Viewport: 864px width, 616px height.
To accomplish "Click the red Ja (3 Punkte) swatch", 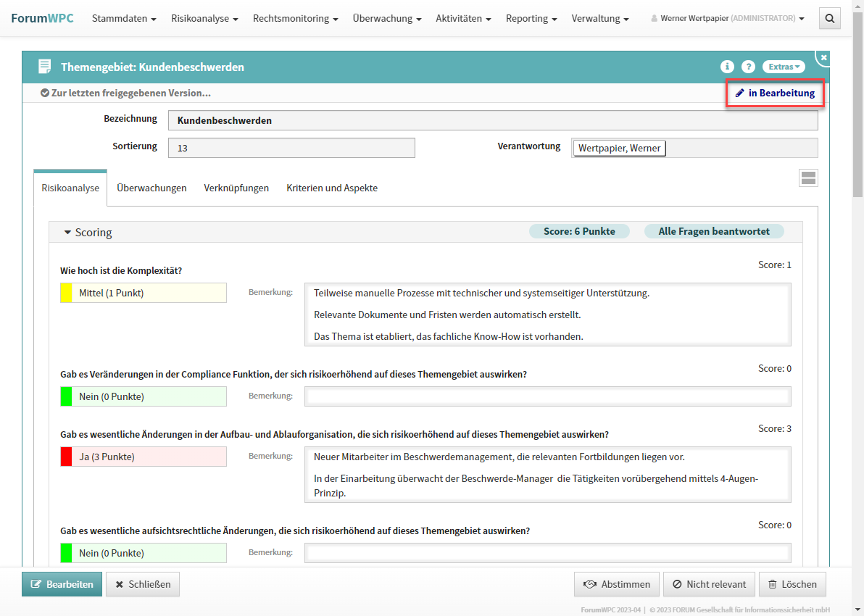I will 66,457.
